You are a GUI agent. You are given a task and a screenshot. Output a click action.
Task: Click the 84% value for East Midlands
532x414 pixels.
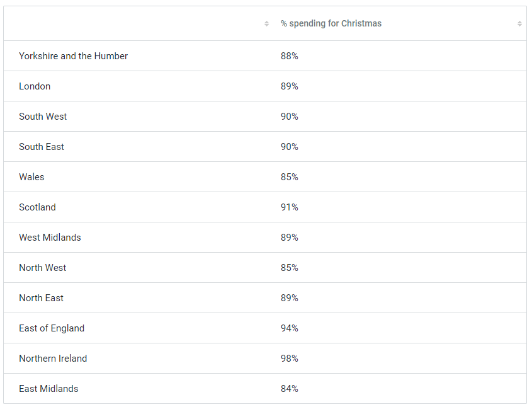290,389
